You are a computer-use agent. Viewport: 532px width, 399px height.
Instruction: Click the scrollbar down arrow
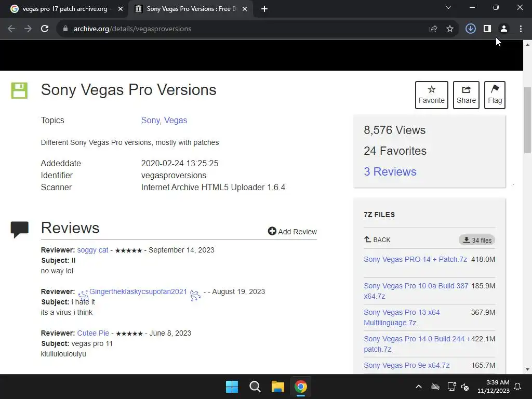coord(528,369)
